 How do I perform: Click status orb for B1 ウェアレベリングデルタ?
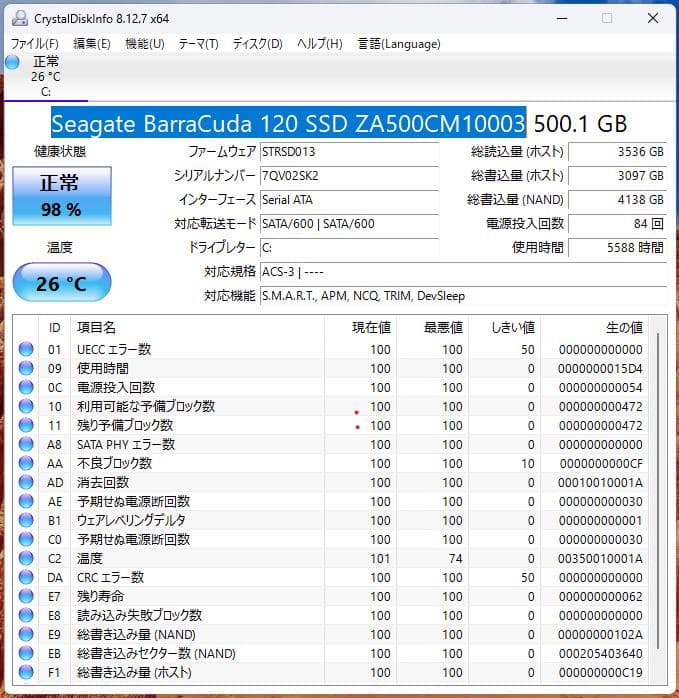tap(26, 520)
